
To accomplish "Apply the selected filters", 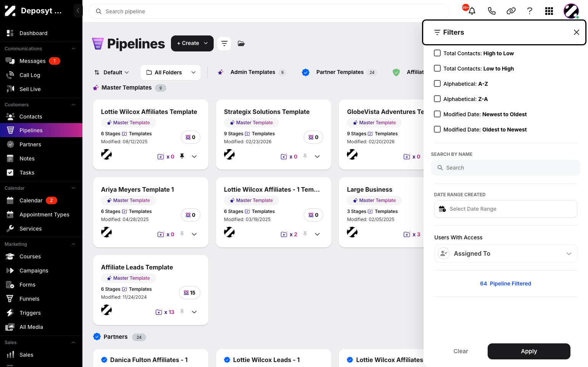I will point(529,351).
